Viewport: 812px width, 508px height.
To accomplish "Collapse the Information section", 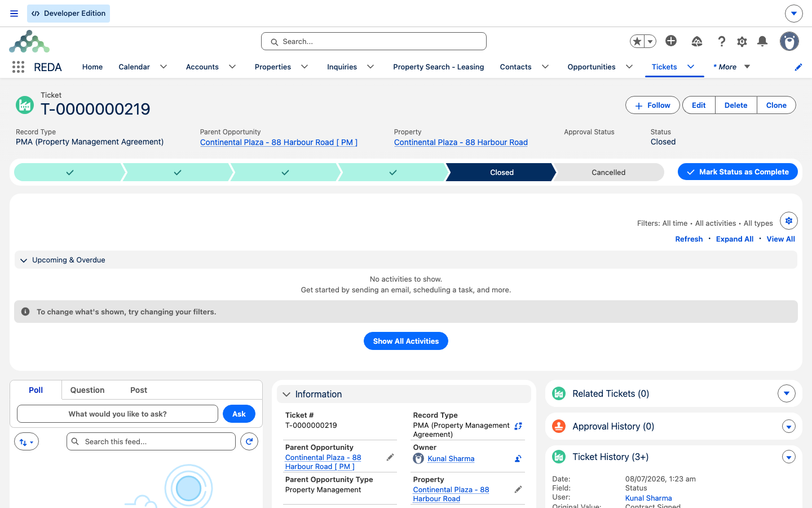I will tap(286, 395).
